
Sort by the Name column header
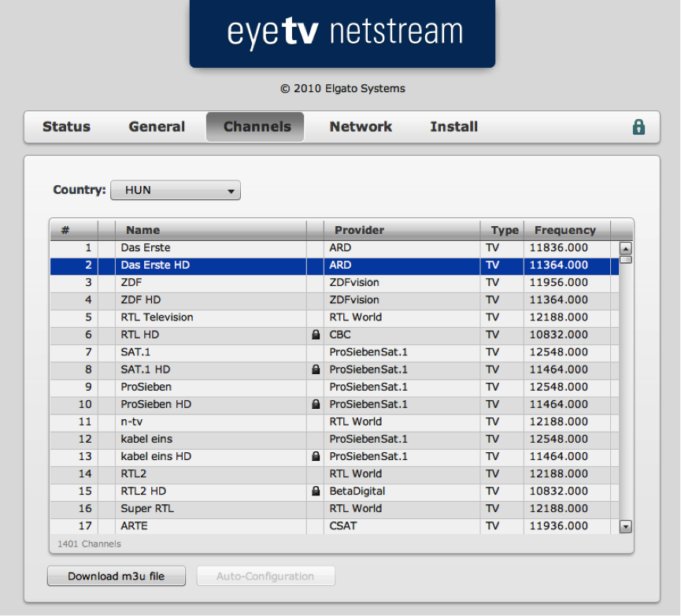click(211, 230)
